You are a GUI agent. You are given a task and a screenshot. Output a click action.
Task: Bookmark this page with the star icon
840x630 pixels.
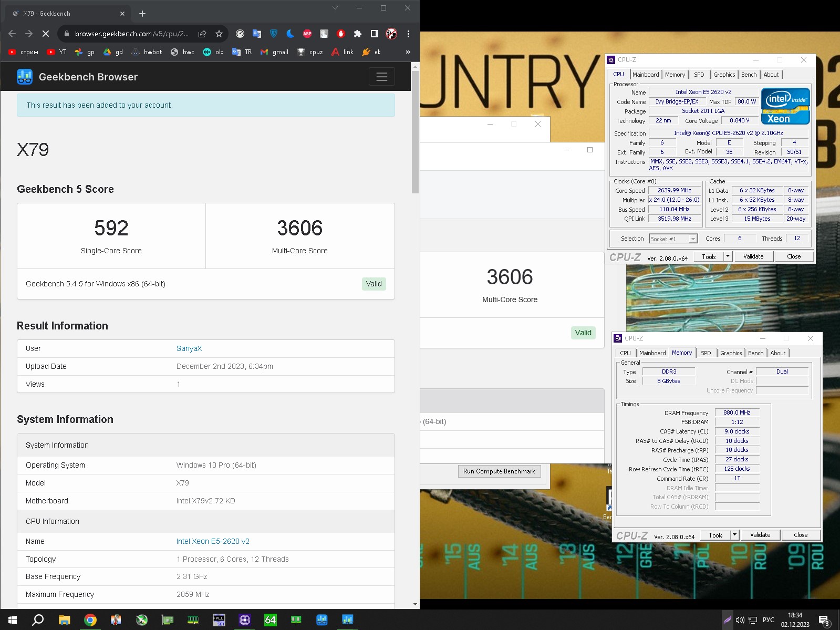pos(219,34)
